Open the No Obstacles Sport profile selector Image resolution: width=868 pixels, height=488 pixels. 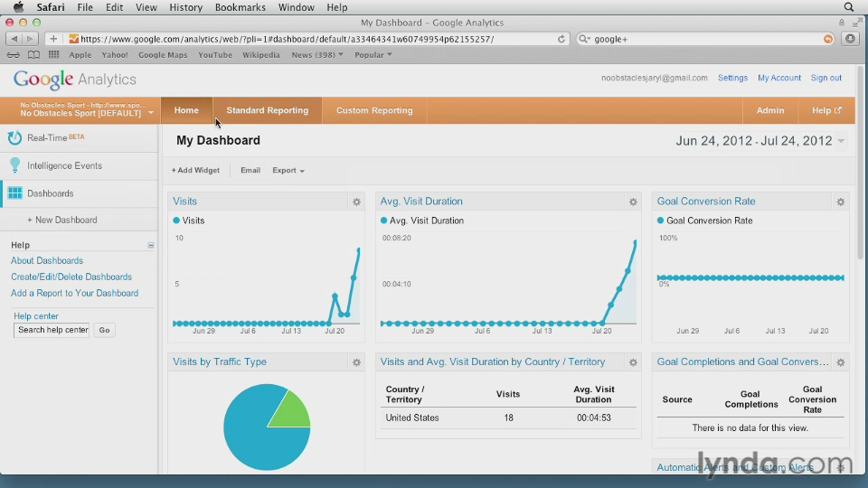pos(86,110)
